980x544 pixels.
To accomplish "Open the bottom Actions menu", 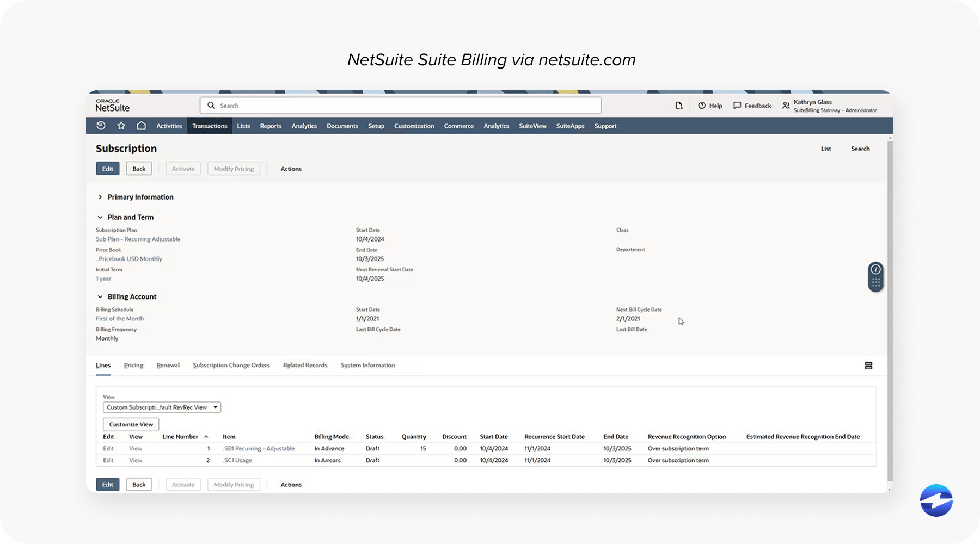I will tap(291, 484).
